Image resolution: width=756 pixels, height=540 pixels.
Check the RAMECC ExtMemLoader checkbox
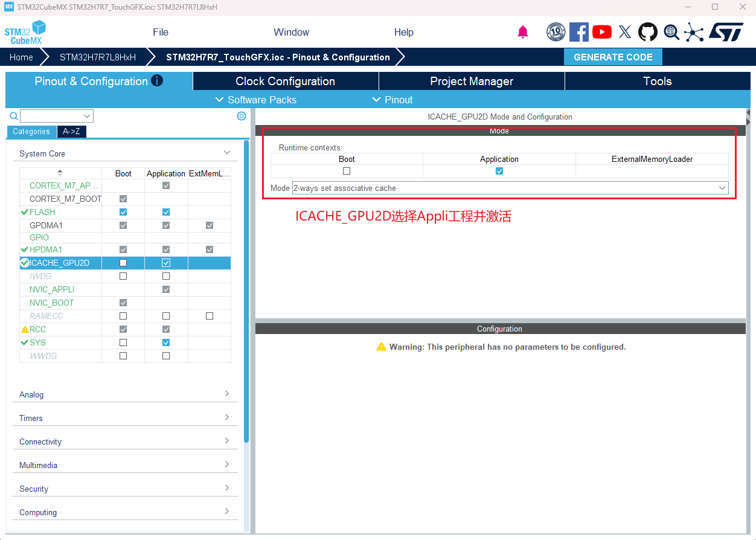point(210,316)
